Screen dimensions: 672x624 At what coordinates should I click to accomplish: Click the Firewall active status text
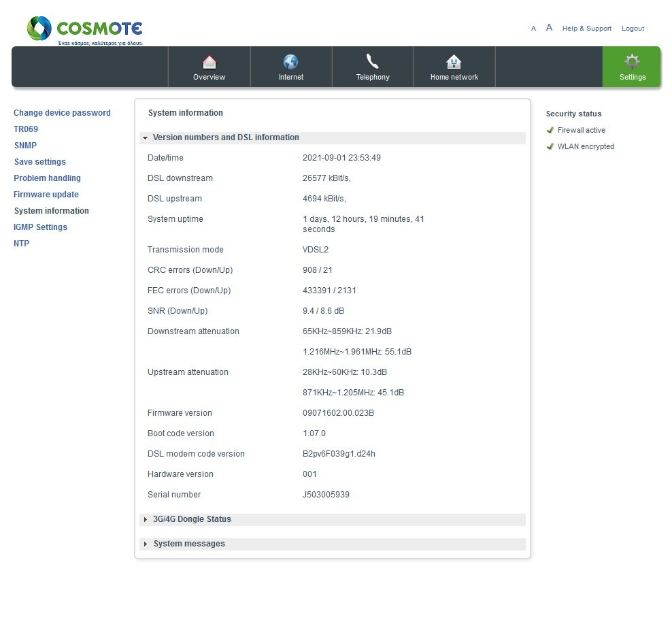click(x=581, y=130)
